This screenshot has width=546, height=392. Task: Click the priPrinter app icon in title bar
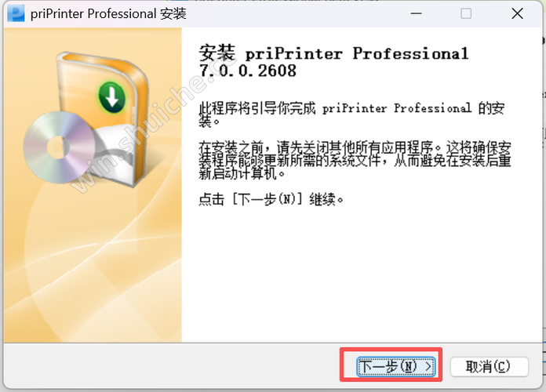pos(16,13)
